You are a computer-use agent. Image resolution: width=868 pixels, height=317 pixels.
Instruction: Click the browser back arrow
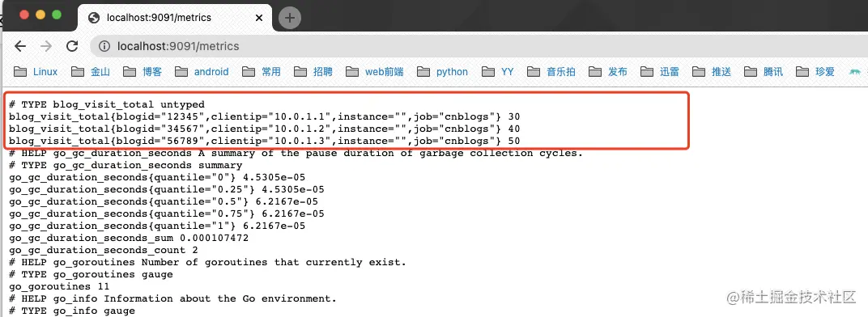[x=20, y=46]
